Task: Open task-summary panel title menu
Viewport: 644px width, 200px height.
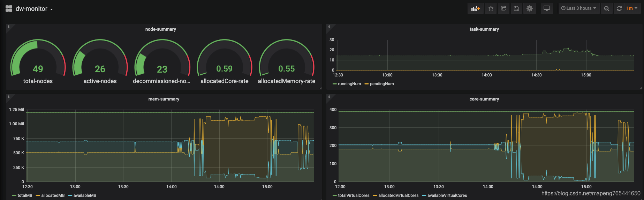Action: [484, 29]
